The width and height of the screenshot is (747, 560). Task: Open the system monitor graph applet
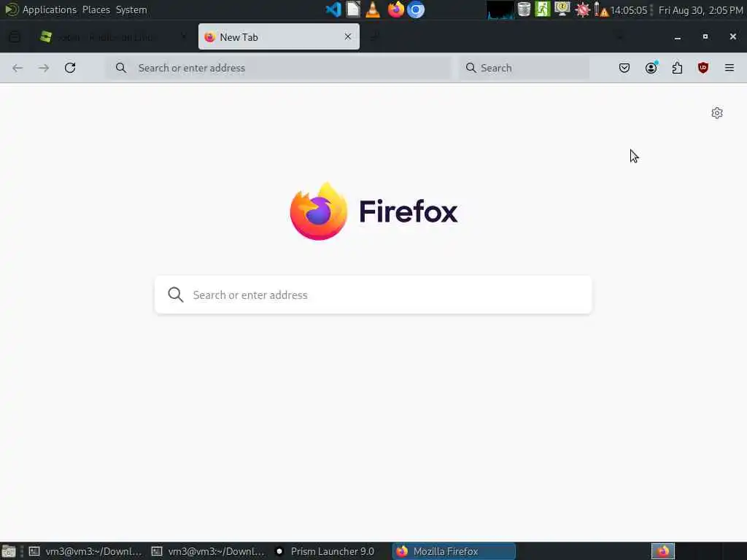coord(500,9)
